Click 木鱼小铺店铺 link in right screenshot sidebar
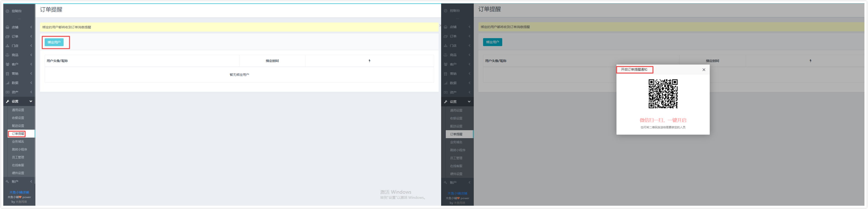Image resolution: width=868 pixels, height=209 pixels. tap(457, 193)
